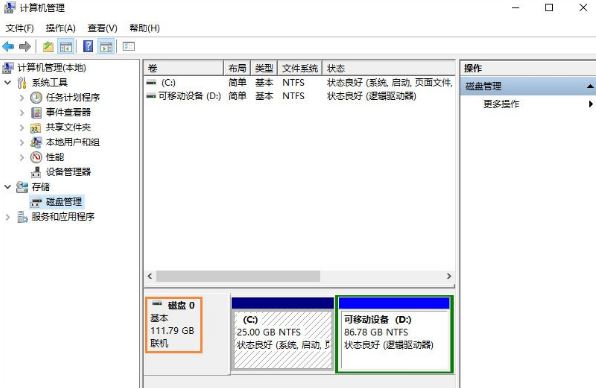Click the Forward arrow toolbar icon
Screen dimensions: 596x388
[x=25, y=47]
